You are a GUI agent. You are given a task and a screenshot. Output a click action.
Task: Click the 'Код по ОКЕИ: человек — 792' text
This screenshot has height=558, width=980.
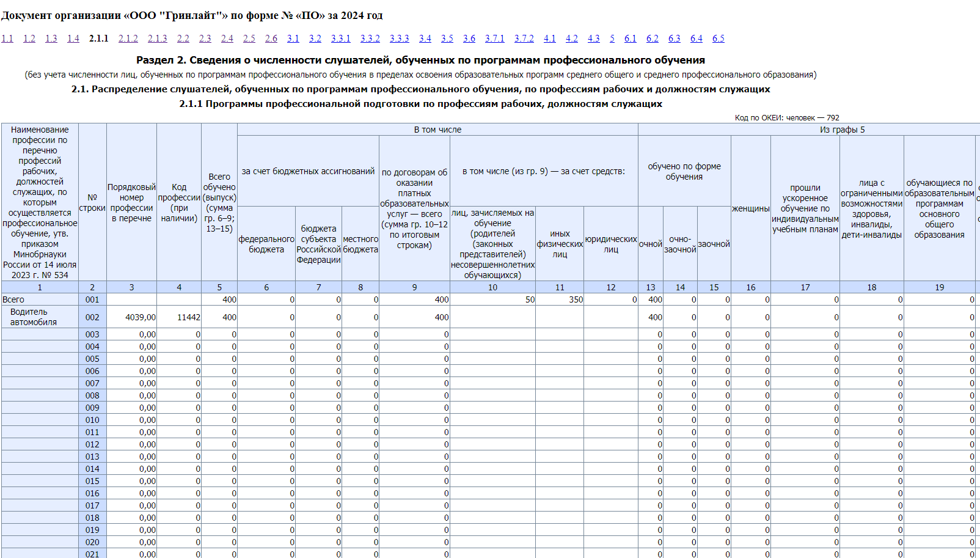787,117
